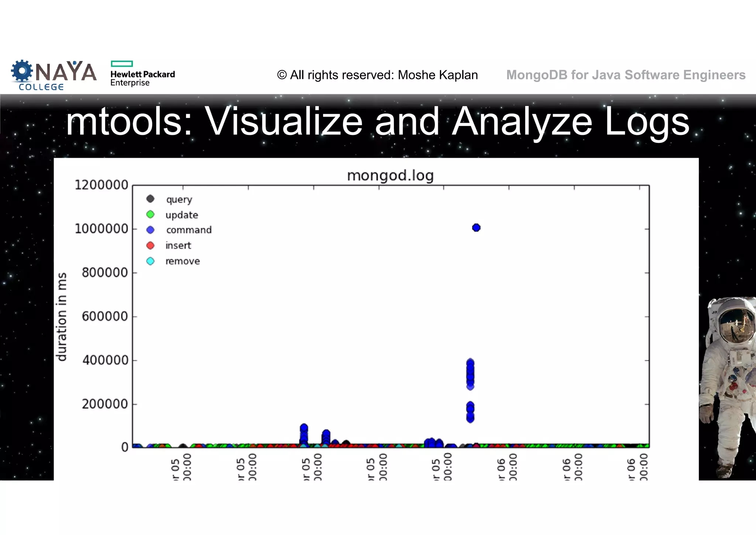
Task: Click the 1000000 y-axis tick label
Action: (102, 229)
